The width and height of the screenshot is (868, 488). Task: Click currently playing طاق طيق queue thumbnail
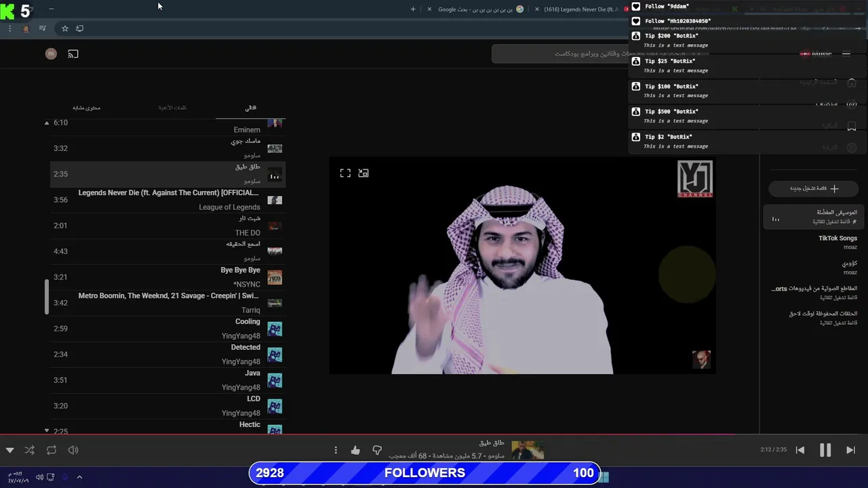tap(275, 175)
